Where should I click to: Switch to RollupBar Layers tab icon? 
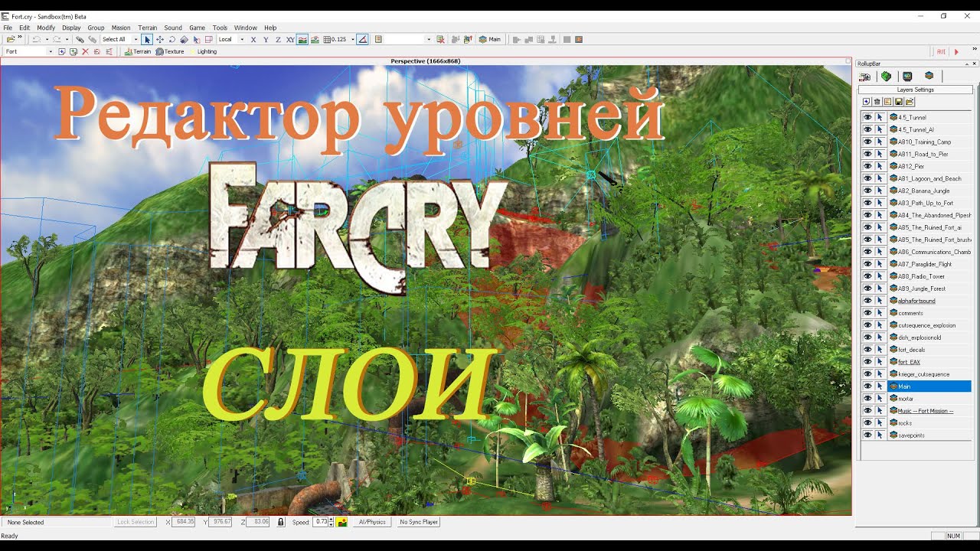pos(929,77)
